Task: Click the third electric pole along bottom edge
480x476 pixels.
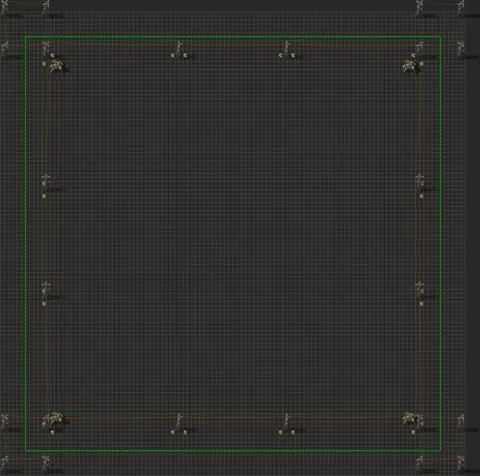Action: [286, 422]
